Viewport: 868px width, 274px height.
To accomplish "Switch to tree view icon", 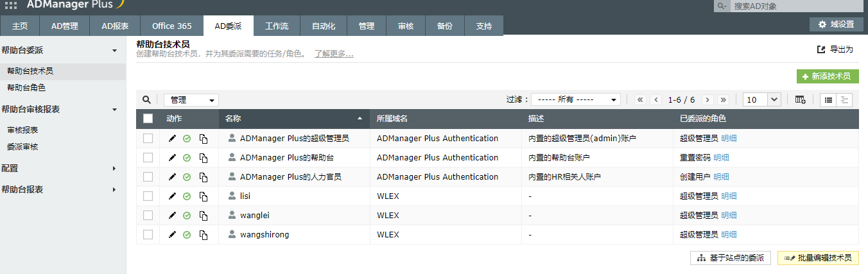I will tap(844, 99).
